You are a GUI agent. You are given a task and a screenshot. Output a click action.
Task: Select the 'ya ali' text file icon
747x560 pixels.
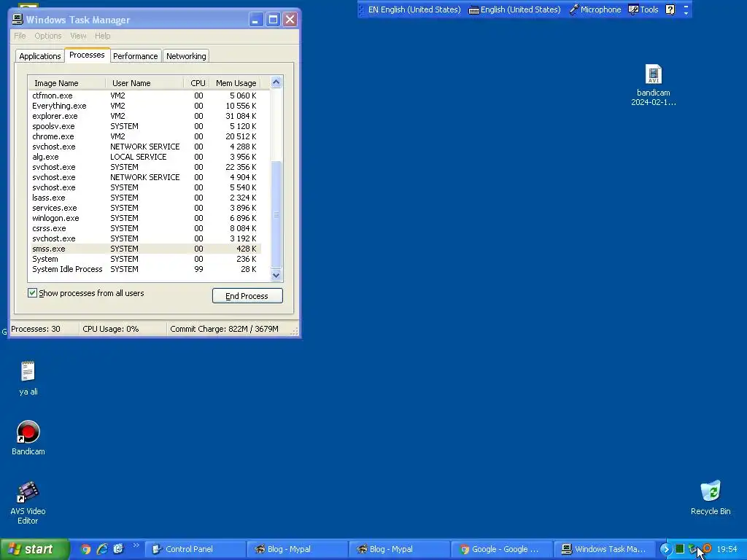28,378
